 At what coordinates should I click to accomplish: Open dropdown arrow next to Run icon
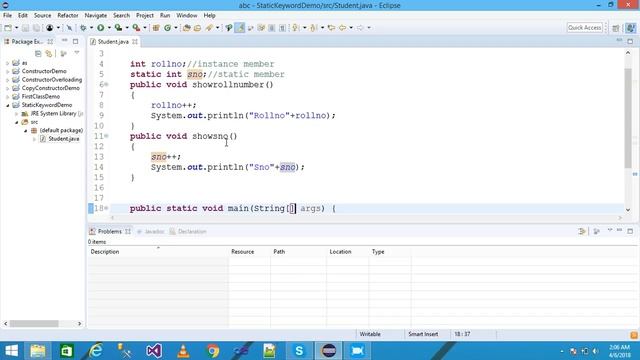coord(109,28)
